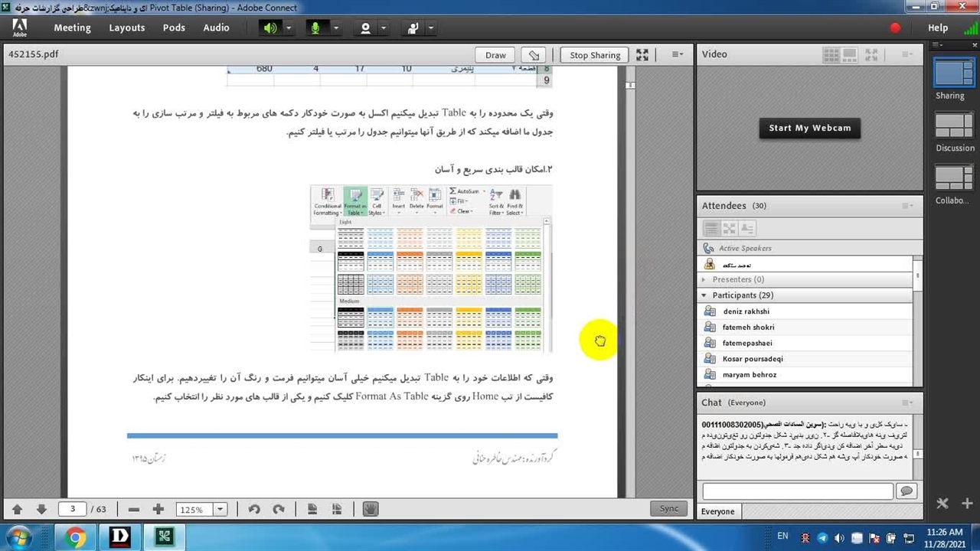This screenshot has height=551, width=980.
Task: Open the zoom level 125% dropdown
Action: point(220,510)
